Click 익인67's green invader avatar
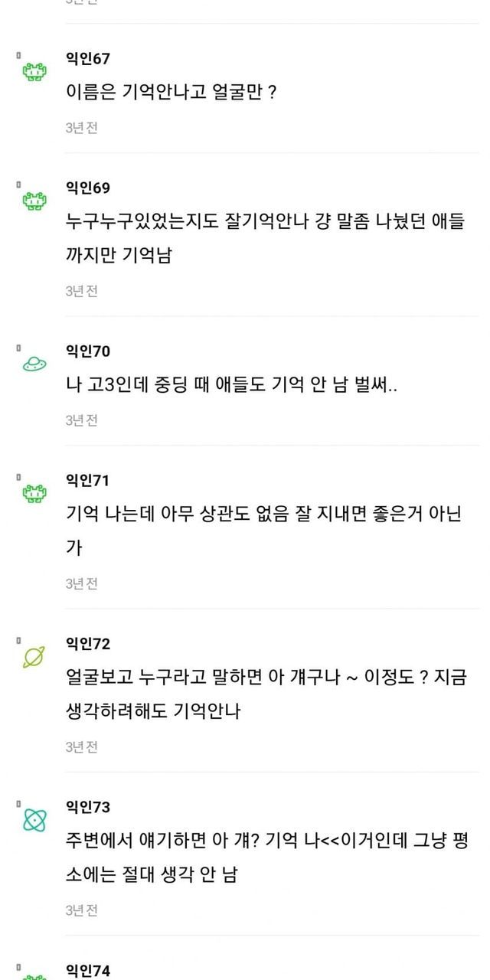Screen dimensions: 490x980 (34, 72)
